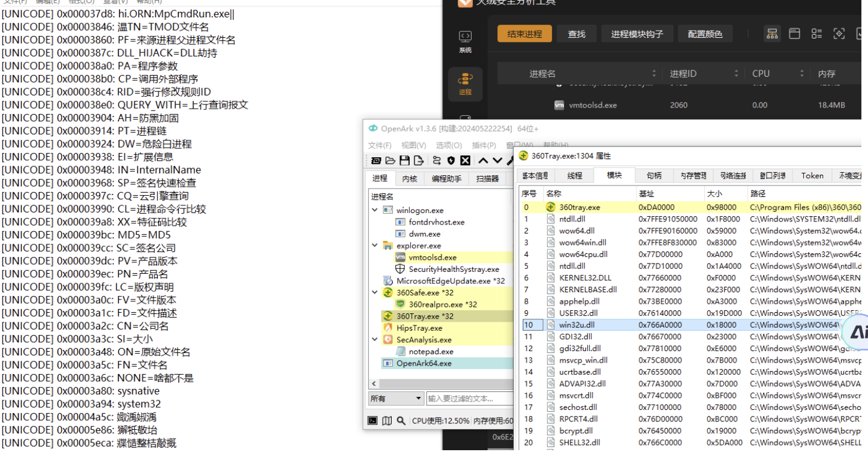This screenshot has width=868, height=452.
Task: Click the up chevron icon in OpenArk toolbar
Action: (483, 160)
